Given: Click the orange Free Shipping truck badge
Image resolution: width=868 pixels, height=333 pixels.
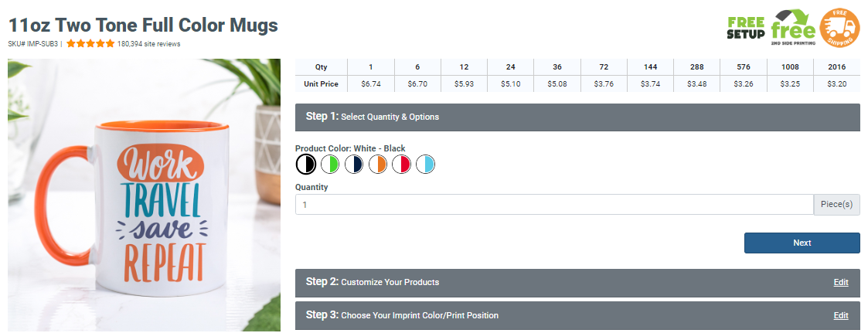Looking at the screenshot, I should coord(839,26).
